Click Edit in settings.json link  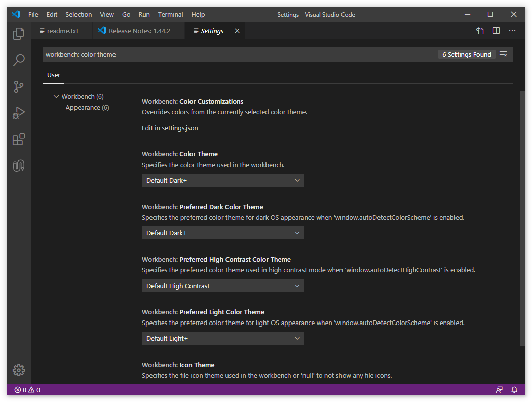pyautogui.click(x=170, y=128)
